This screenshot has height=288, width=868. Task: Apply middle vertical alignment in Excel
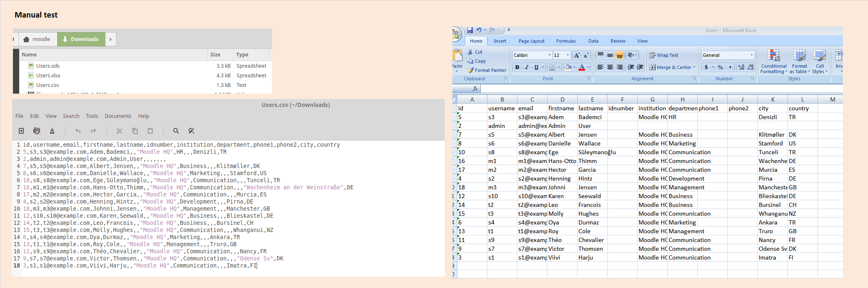[x=610, y=55]
